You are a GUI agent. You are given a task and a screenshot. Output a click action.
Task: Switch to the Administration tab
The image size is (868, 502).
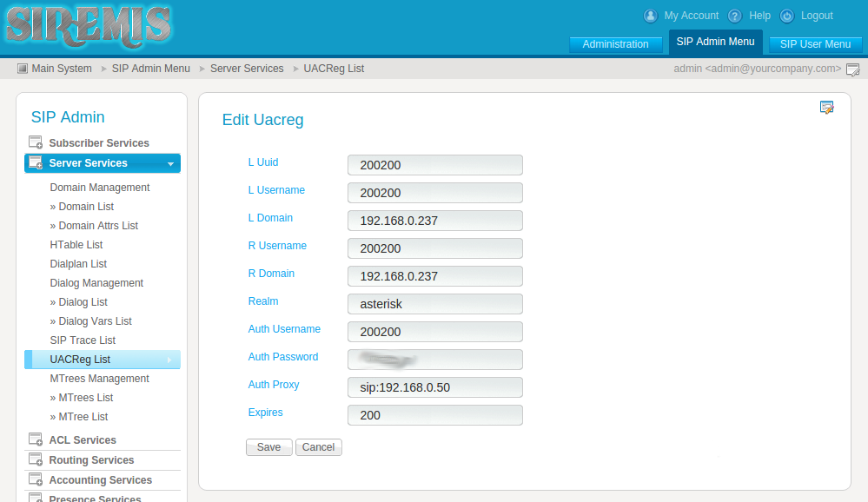coord(615,44)
